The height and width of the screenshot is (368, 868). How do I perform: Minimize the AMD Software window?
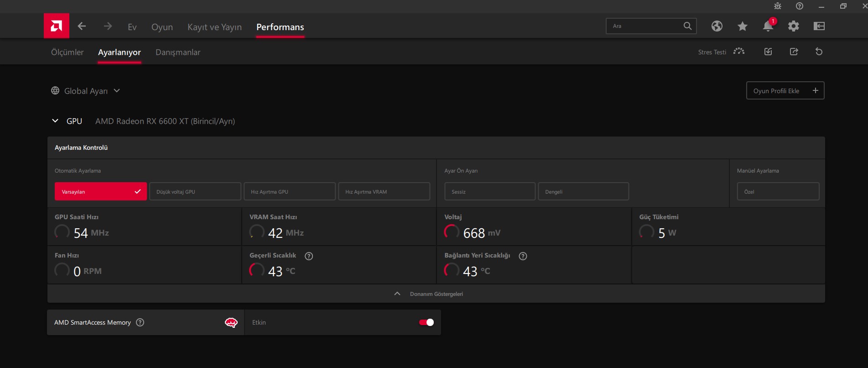point(821,6)
